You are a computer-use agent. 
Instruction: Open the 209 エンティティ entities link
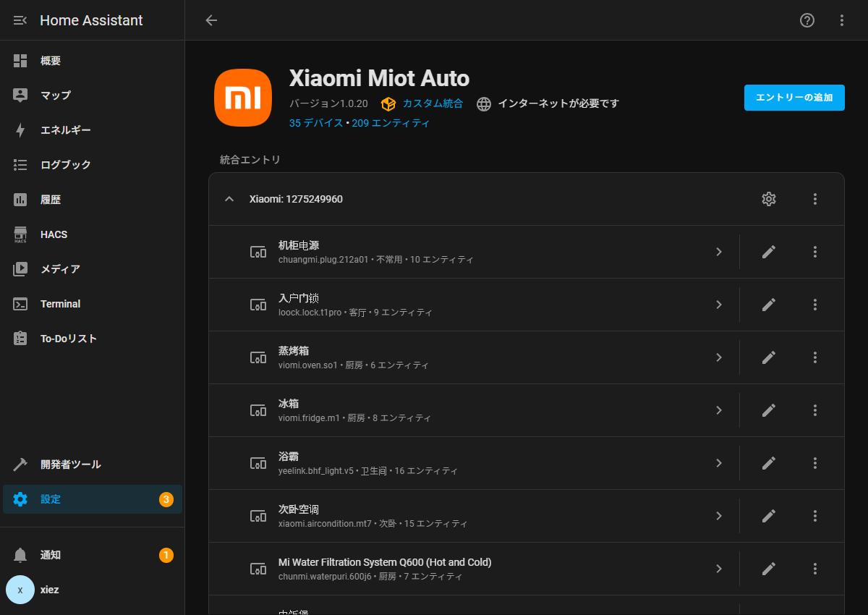coord(391,123)
